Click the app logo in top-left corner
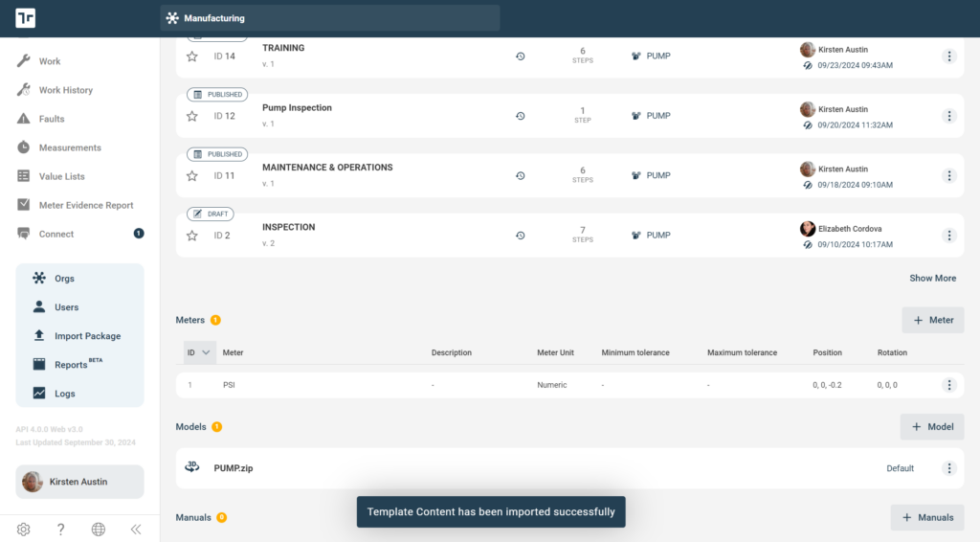 tap(26, 18)
